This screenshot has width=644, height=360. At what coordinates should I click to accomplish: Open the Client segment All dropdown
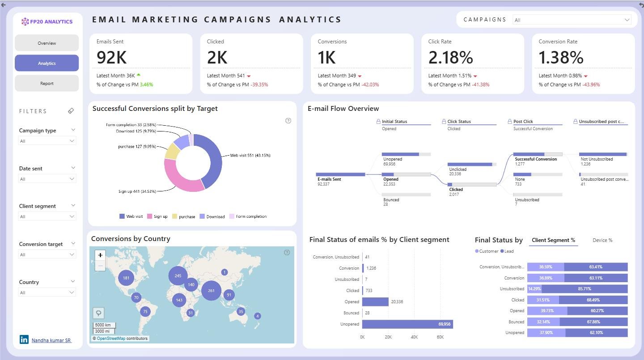(x=47, y=216)
